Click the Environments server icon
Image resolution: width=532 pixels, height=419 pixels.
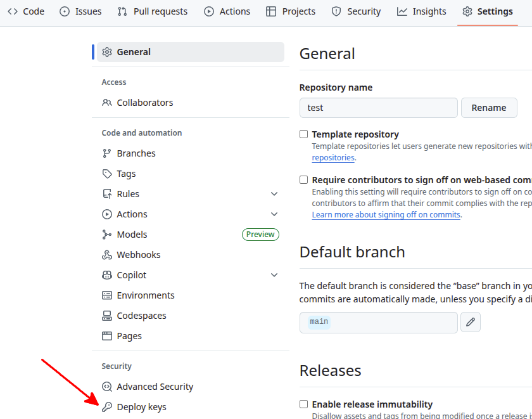coord(107,295)
